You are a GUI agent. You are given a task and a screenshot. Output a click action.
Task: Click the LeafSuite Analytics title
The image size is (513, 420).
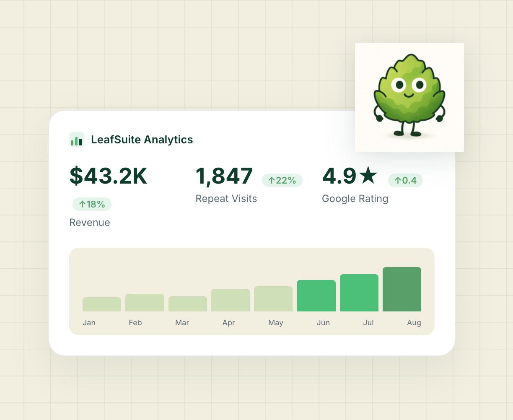[x=142, y=140]
